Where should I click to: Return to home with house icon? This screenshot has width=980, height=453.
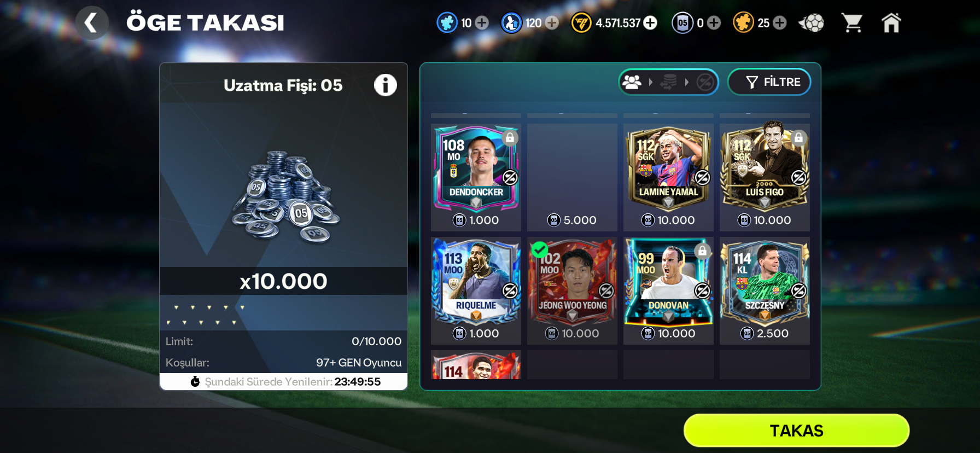(x=891, y=23)
